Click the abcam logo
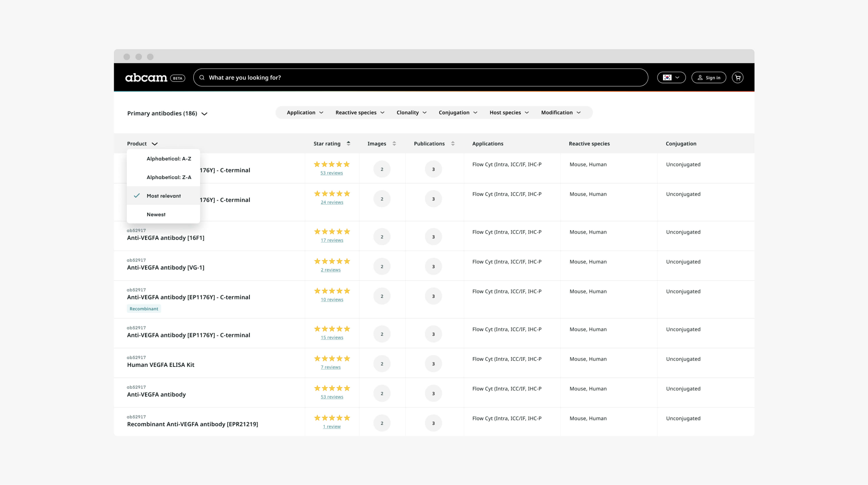This screenshot has width=868, height=485. [x=146, y=78]
